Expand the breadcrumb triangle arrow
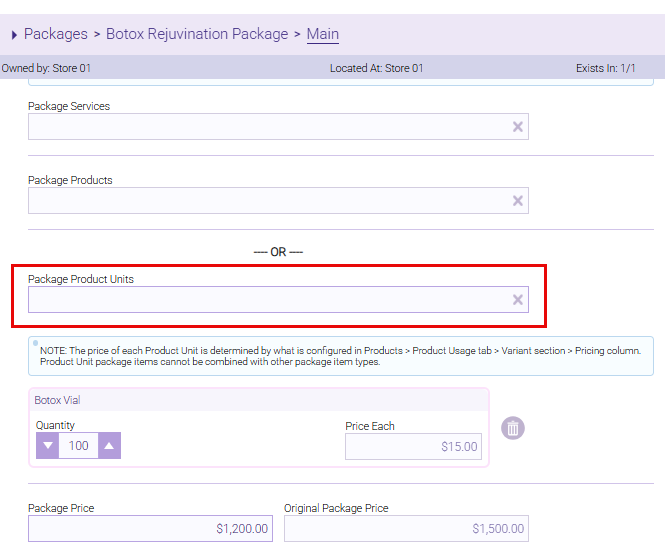665x553 pixels. click(x=14, y=35)
